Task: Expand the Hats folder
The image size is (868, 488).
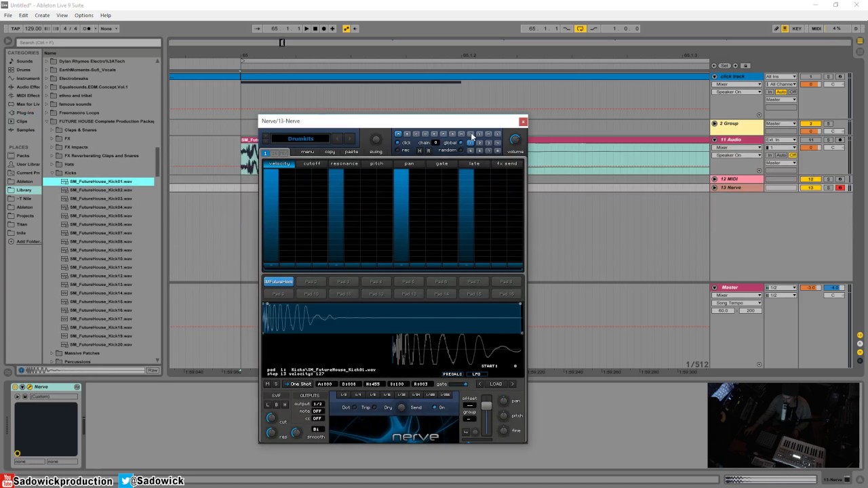Action: point(52,164)
